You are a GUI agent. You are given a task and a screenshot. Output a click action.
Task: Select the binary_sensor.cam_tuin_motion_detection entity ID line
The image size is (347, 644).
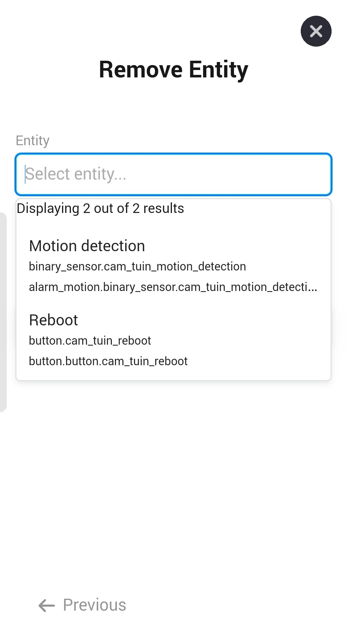(137, 267)
